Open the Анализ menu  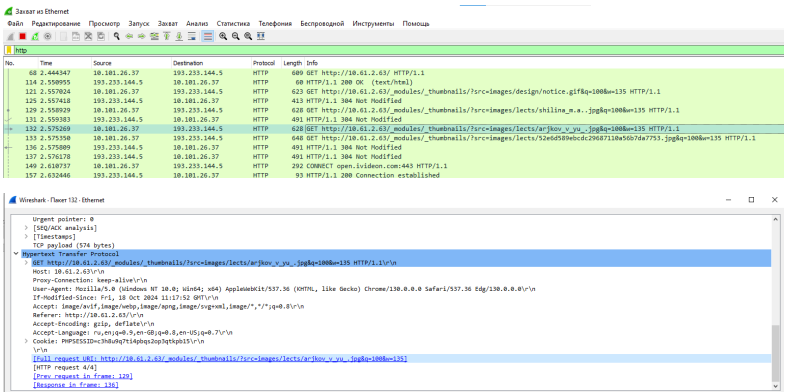coord(197,24)
